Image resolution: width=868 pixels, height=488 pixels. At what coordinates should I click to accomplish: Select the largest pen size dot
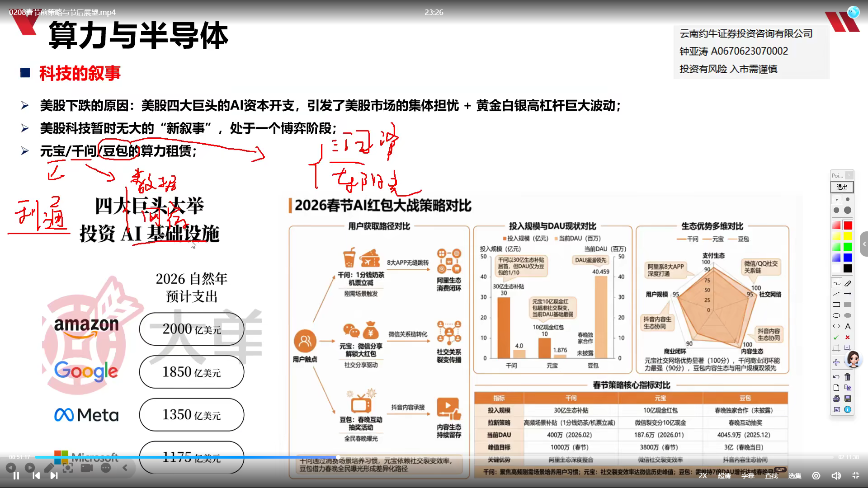click(848, 210)
